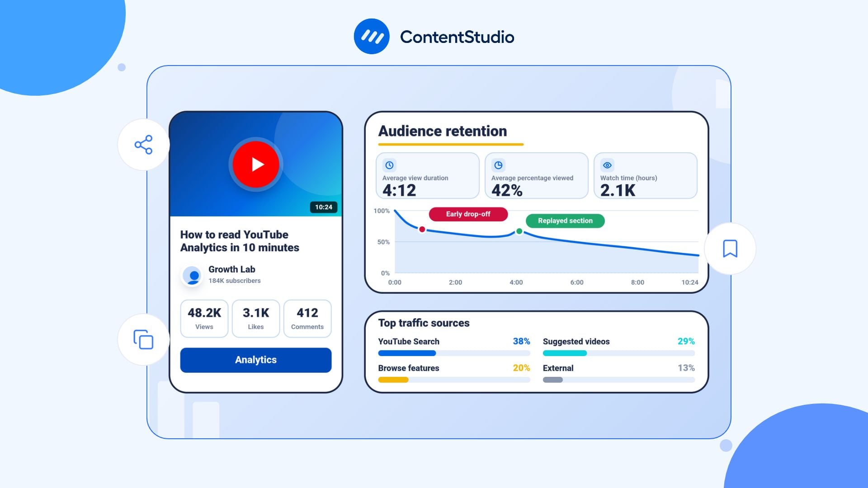Click the 20% Browse features value

(521, 368)
